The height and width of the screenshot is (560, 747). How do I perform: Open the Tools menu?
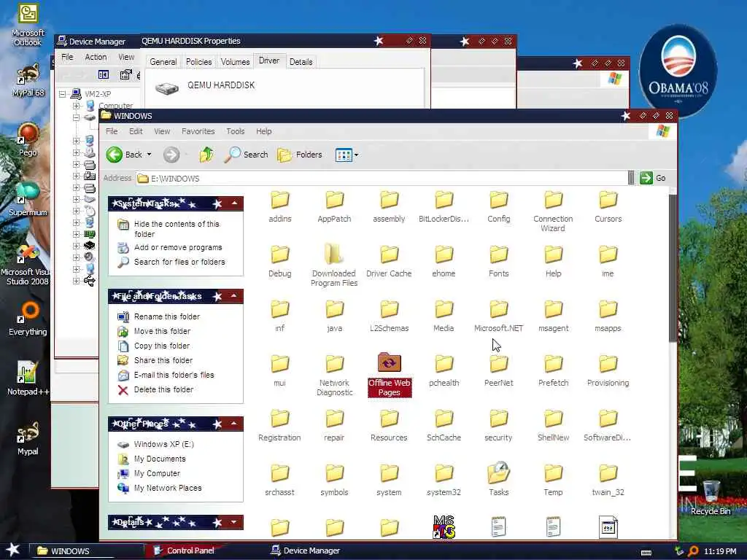236,131
